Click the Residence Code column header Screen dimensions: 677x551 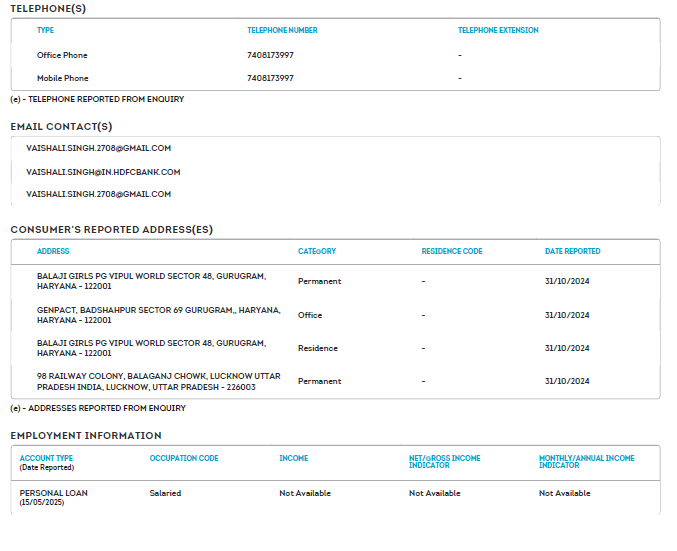(x=452, y=252)
